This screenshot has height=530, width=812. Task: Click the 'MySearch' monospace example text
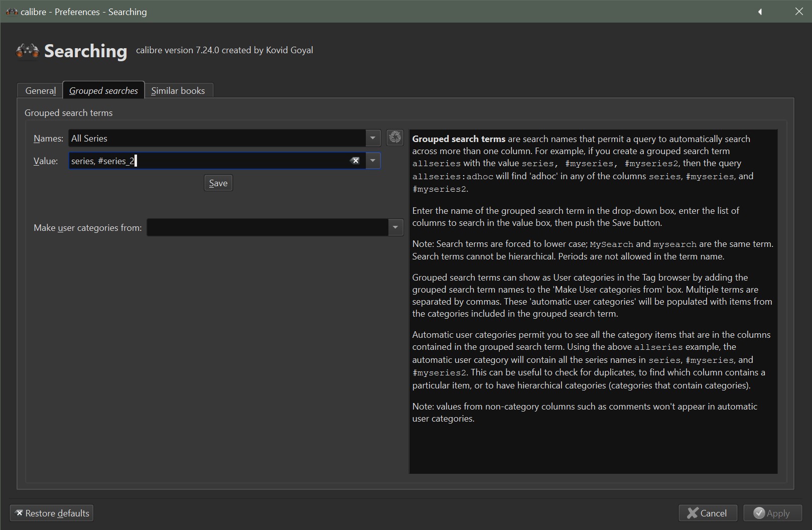(x=611, y=244)
